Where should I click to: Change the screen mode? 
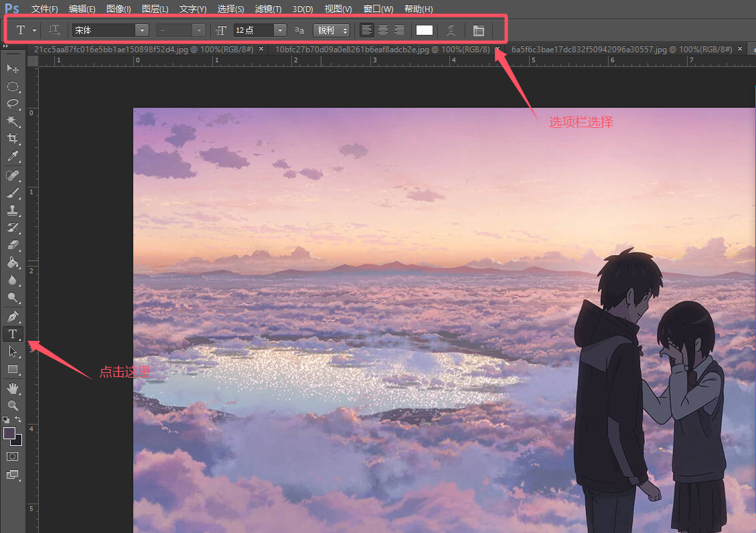pyautogui.click(x=13, y=475)
